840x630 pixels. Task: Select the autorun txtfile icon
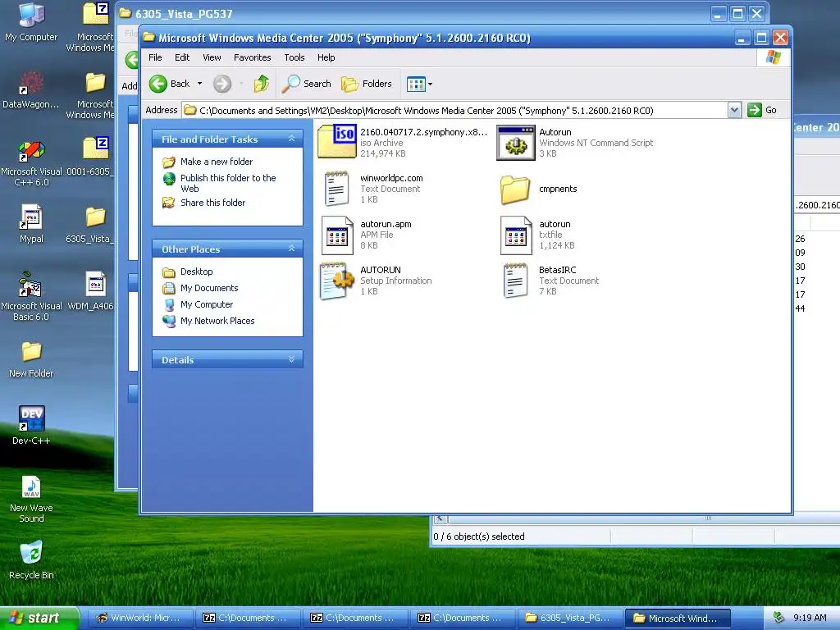(537, 235)
